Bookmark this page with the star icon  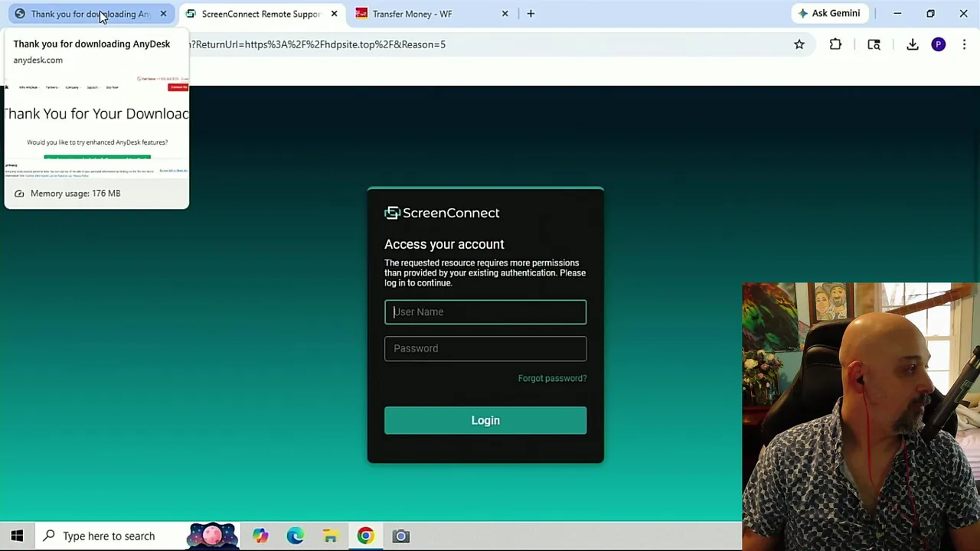click(799, 44)
